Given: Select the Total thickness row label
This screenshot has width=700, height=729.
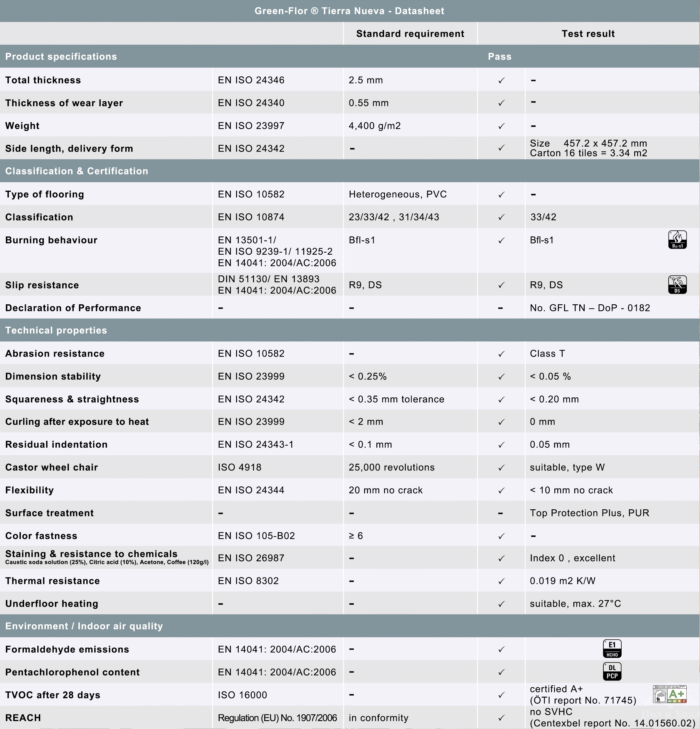Looking at the screenshot, I should point(43,80).
